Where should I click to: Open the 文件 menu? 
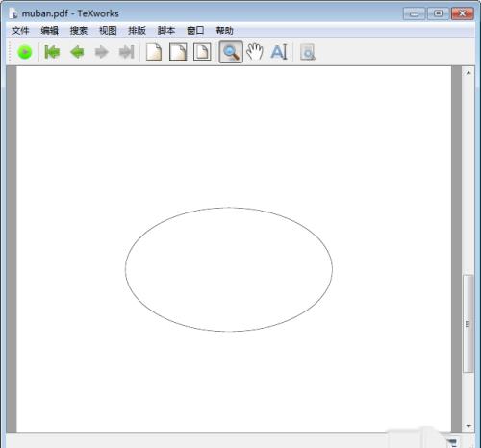(20, 31)
